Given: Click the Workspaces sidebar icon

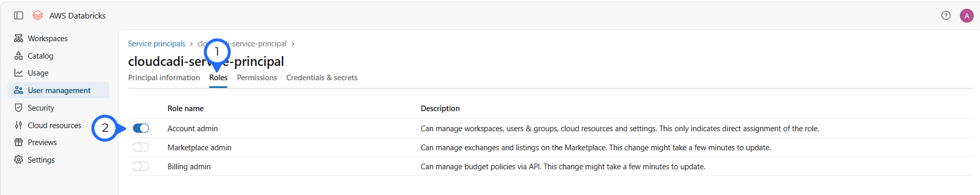Looking at the screenshot, I should tap(19, 38).
